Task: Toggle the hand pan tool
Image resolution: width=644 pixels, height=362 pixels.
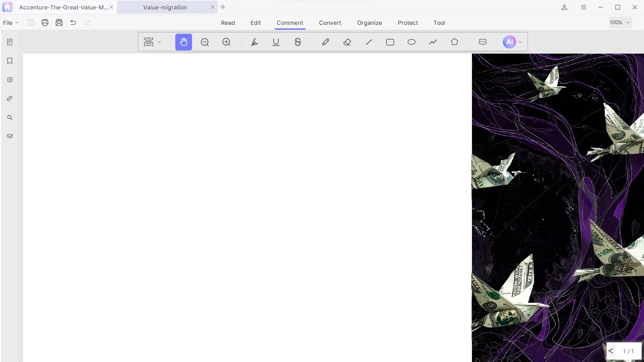Action: pos(183,42)
